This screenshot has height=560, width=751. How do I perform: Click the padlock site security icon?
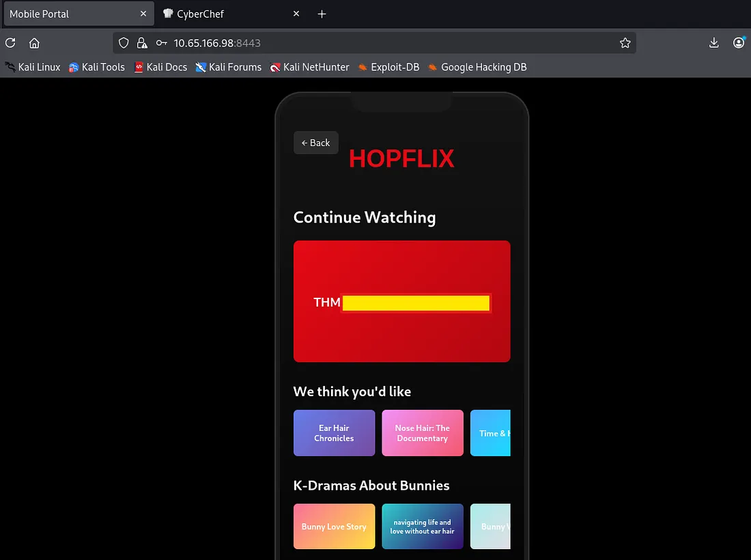[x=142, y=43]
